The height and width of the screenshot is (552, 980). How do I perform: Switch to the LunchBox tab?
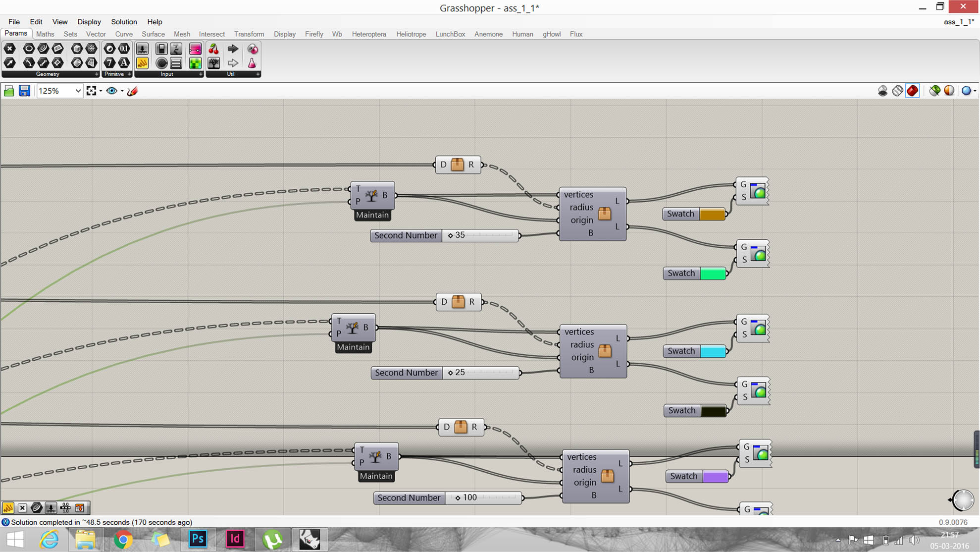coord(450,34)
